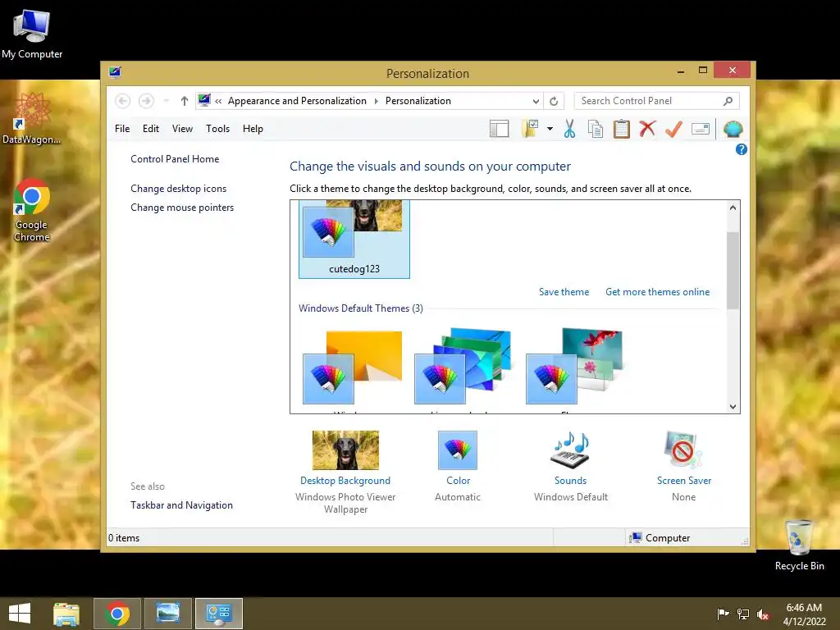Go up one level with up arrow
The width and height of the screenshot is (840, 630).
(185, 101)
